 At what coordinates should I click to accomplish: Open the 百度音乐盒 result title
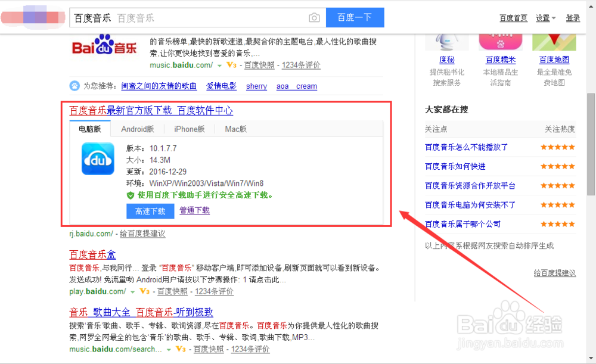pos(92,254)
